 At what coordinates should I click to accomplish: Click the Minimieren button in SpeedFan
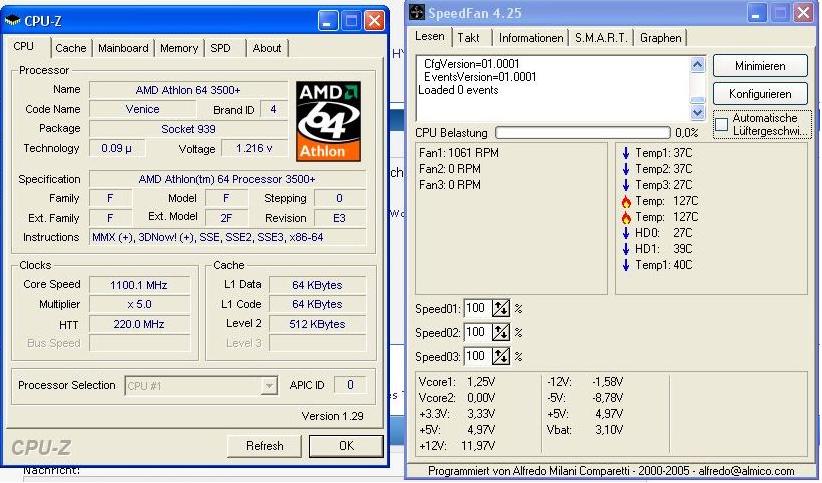coord(760,66)
